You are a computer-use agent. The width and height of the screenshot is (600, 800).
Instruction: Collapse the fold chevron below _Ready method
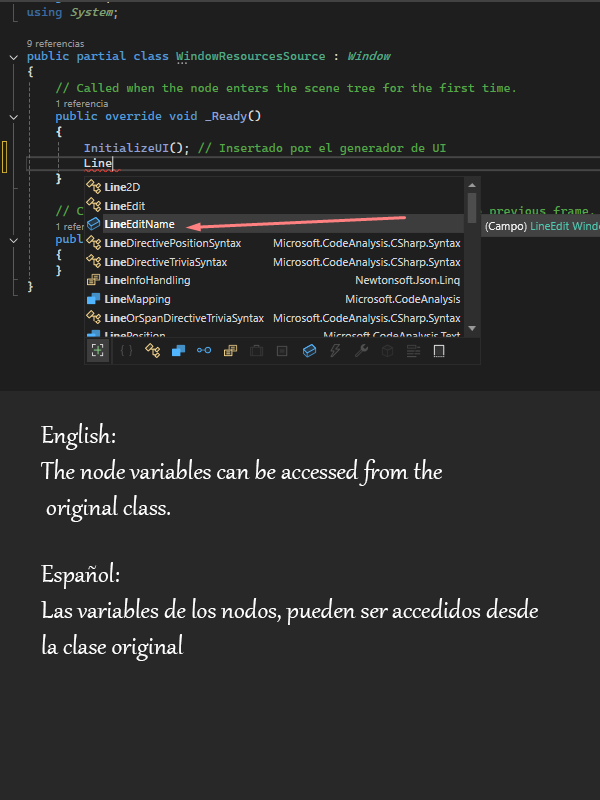point(14,239)
